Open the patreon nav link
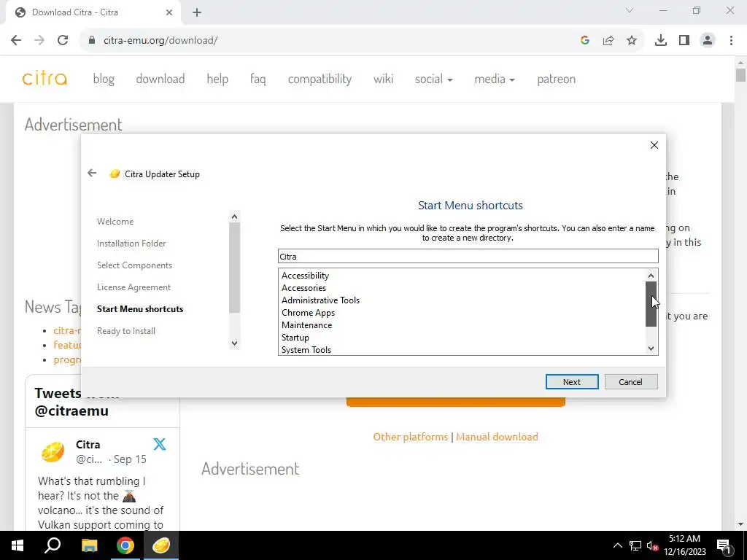Viewport: 747px width, 560px height. [557, 79]
